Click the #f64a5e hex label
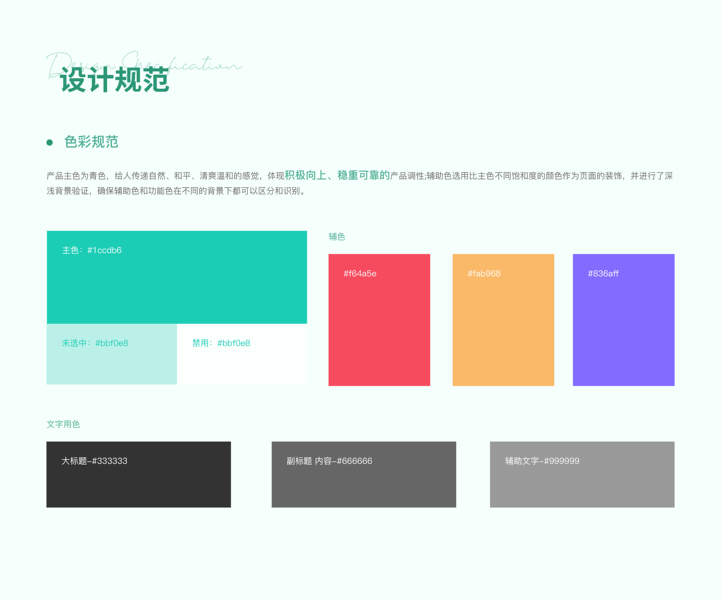The image size is (721, 600). point(360,274)
